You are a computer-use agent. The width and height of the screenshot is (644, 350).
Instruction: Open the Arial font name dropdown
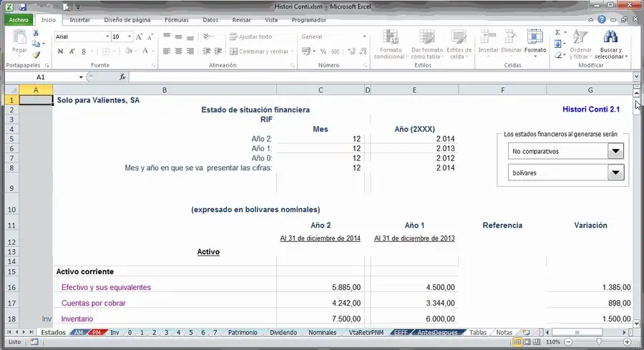pyautogui.click(x=107, y=37)
